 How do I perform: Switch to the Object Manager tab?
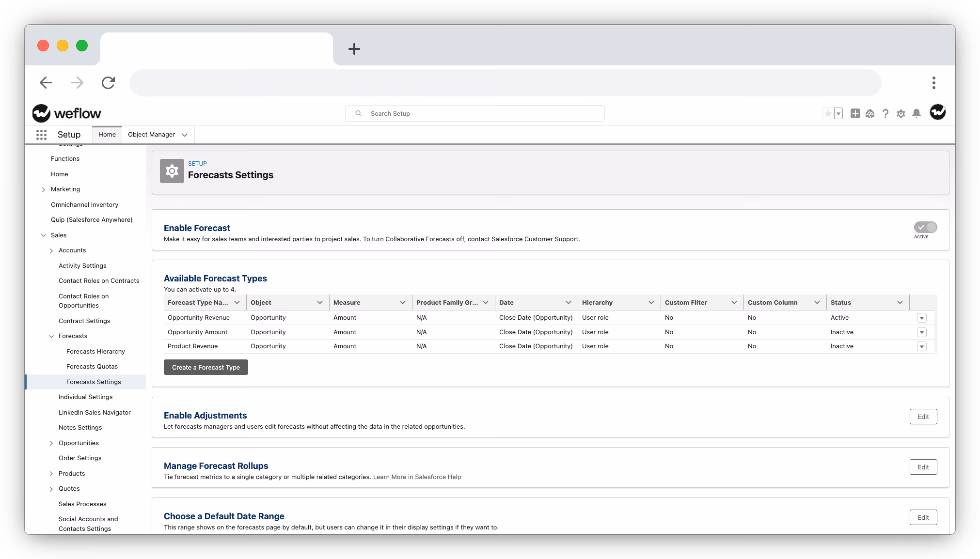[x=151, y=134]
